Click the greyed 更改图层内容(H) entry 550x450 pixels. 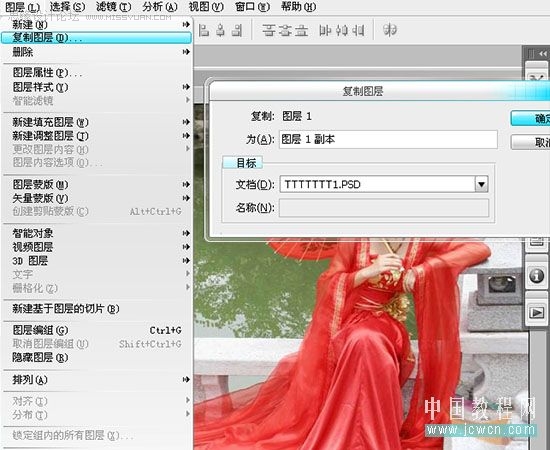(x=96, y=149)
